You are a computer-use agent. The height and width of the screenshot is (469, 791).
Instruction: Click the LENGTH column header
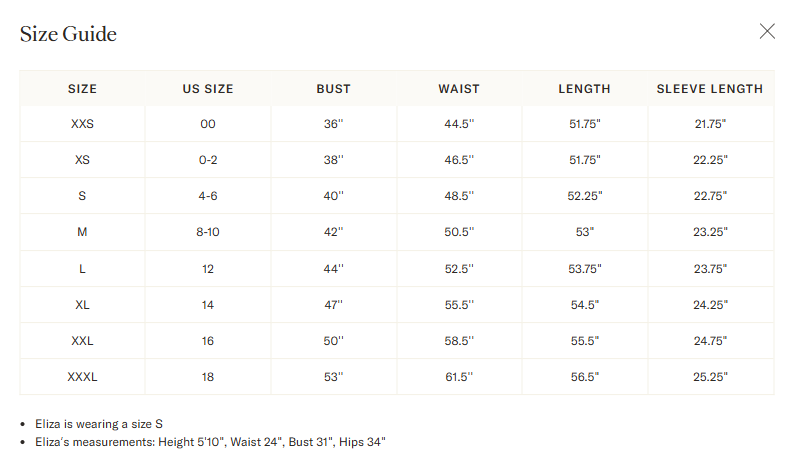click(x=584, y=89)
